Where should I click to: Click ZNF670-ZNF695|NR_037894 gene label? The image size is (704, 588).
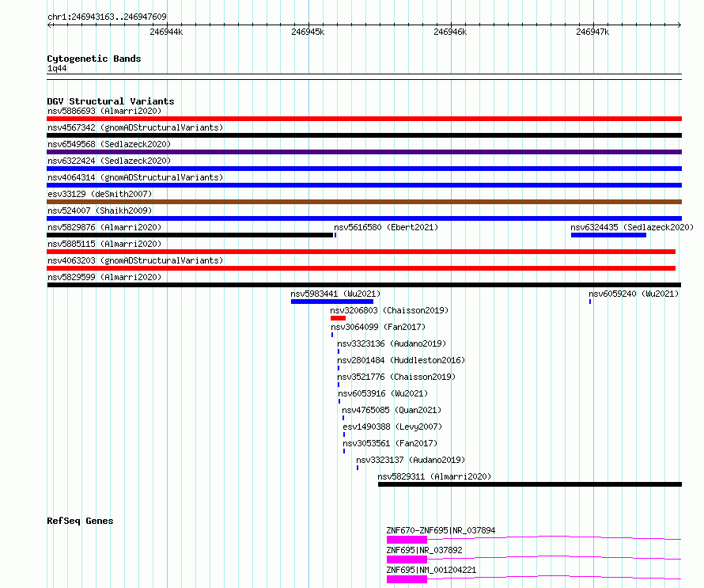click(x=441, y=530)
